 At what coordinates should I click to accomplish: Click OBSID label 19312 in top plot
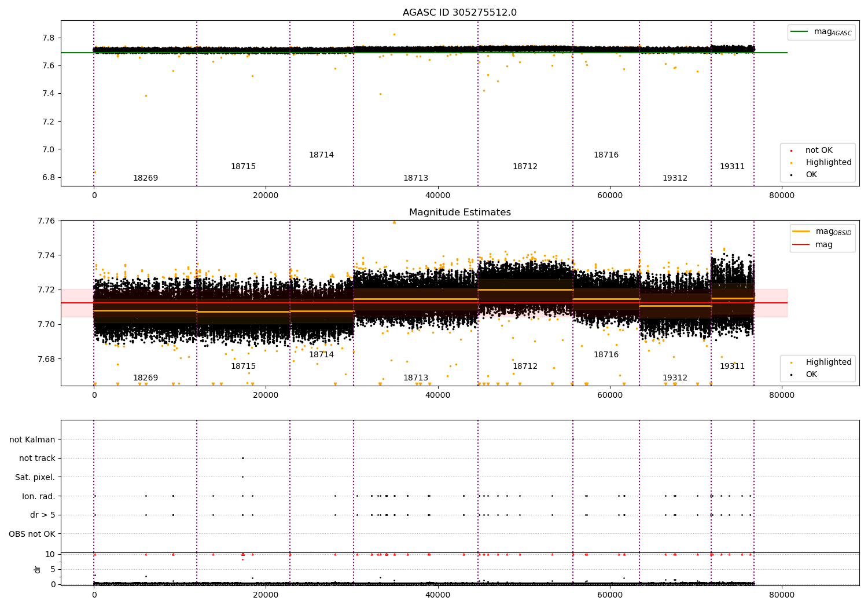pyautogui.click(x=675, y=178)
